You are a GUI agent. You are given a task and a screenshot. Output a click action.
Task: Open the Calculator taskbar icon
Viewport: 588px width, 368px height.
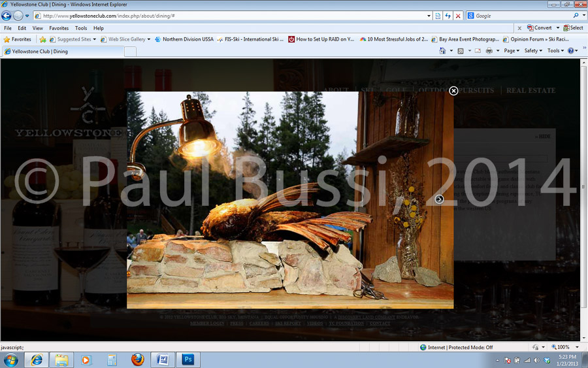click(112, 360)
